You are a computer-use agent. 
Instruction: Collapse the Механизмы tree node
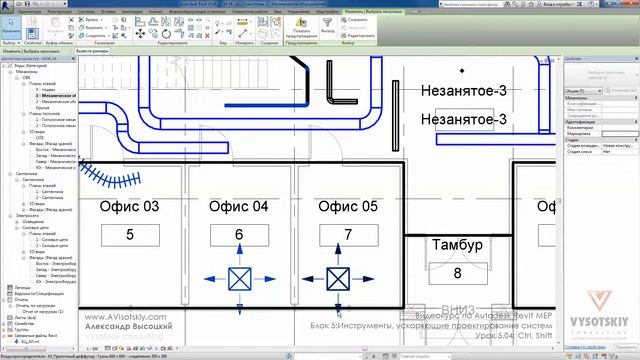click(11, 71)
